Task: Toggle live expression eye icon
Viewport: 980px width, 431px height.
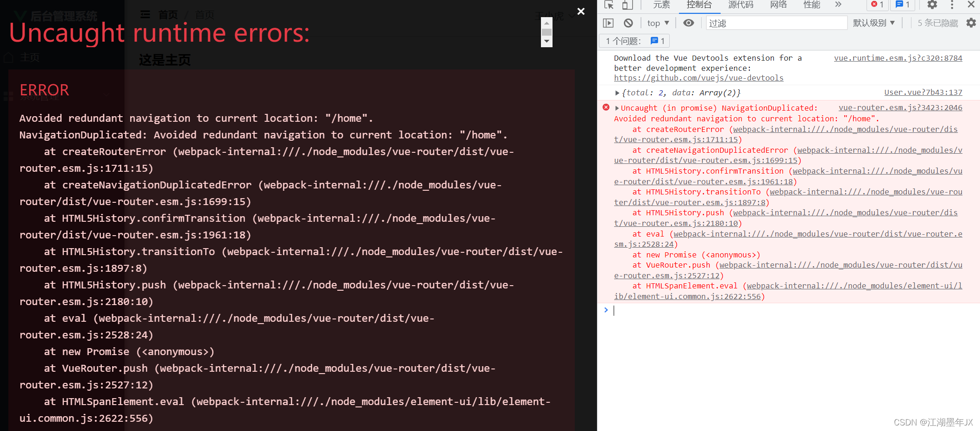Action: point(689,23)
